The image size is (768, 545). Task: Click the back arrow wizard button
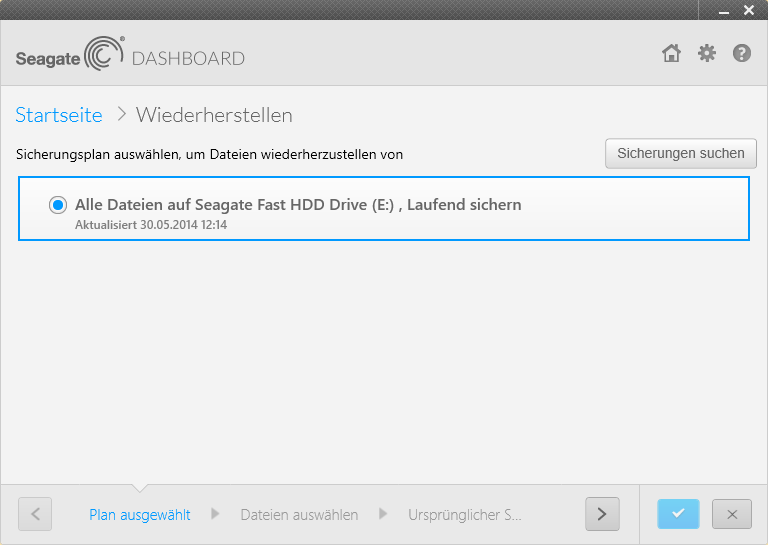(x=35, y=514)
